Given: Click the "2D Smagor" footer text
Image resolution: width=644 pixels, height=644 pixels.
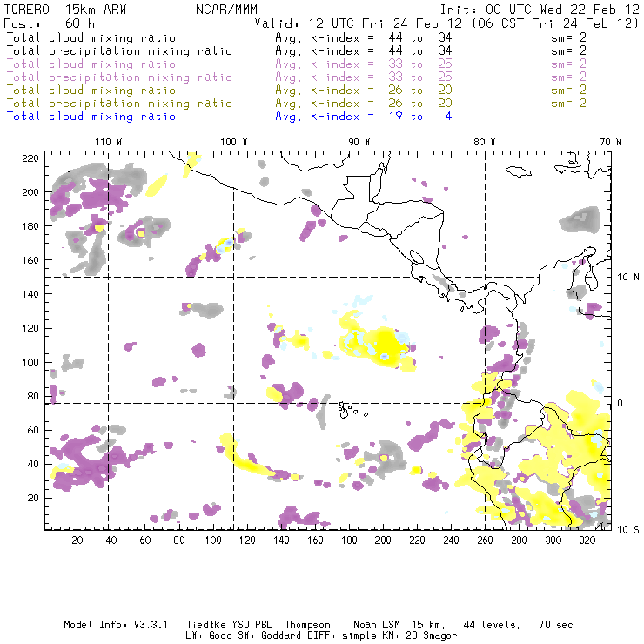Looking at the screenshot, I should [x=431, y=636].
